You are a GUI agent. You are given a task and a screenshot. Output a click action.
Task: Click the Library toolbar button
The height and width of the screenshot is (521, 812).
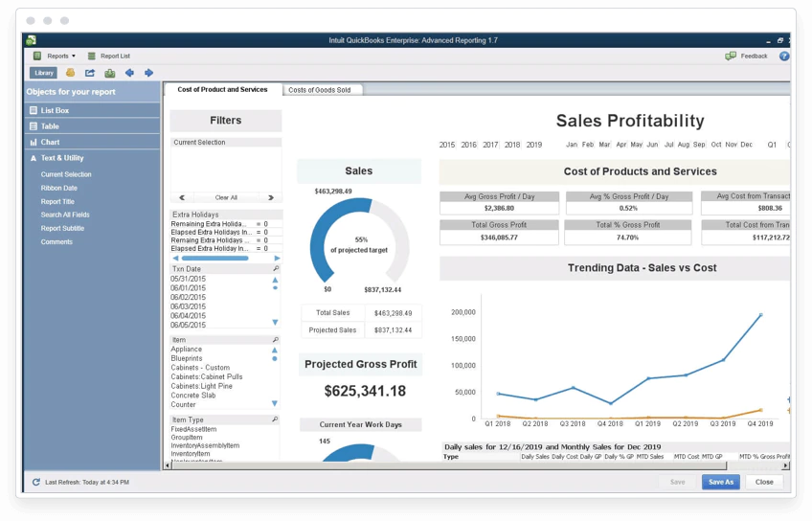click(x=43, y=73)
